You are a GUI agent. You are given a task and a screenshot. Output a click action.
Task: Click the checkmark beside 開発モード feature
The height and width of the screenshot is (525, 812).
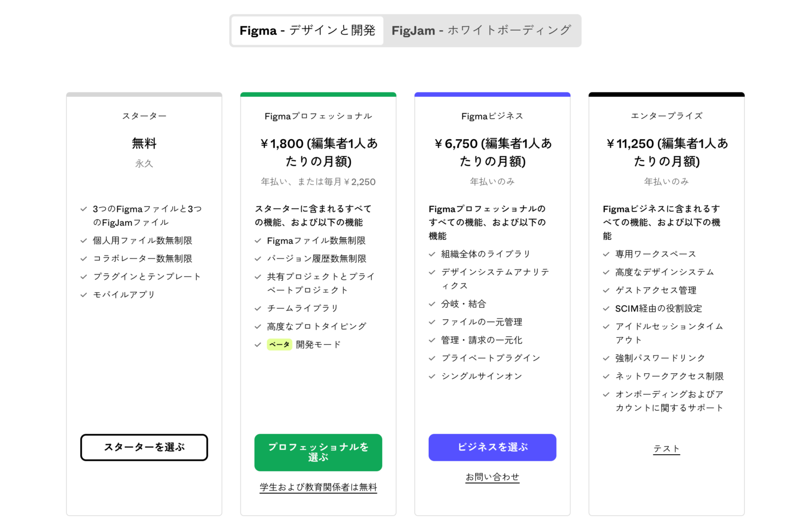tap(257, 345)
